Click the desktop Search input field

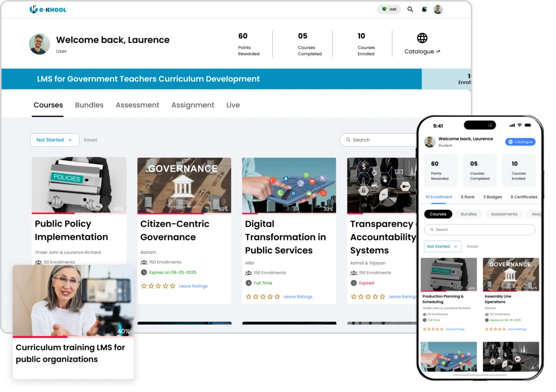pos(380,140)
